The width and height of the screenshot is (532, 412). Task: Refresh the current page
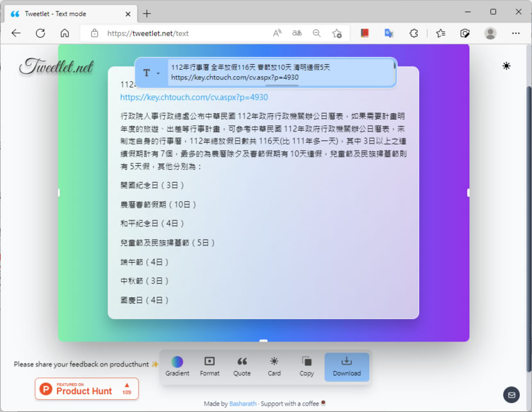click(x=40, y=33)
